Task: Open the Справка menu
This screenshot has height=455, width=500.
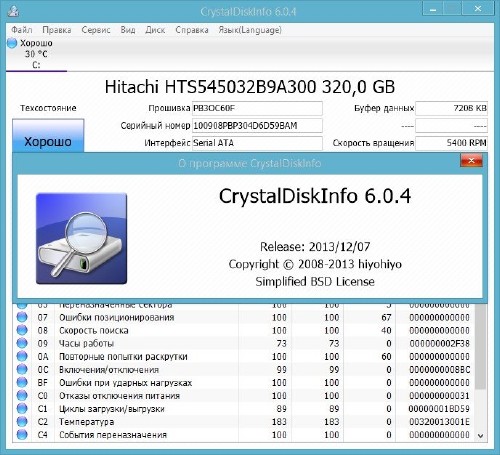Action: (x=192, y=30)
